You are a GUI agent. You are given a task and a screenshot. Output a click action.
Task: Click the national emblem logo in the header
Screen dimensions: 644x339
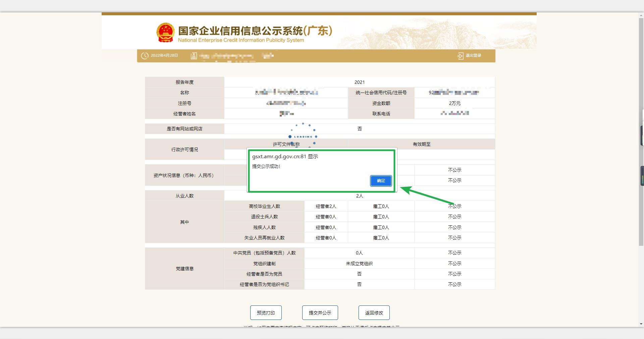(x=165, y=32)
